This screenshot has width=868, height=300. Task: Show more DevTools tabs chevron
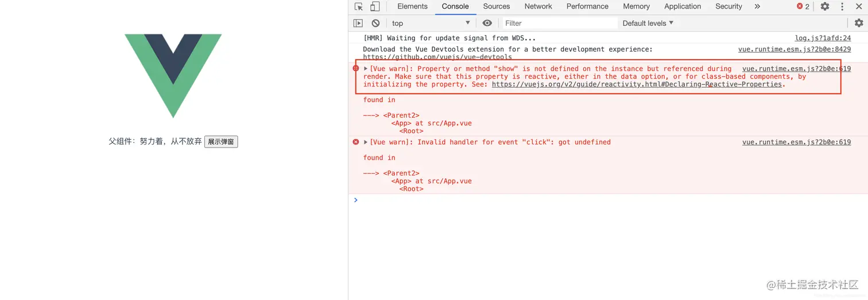pyautogui.click(x=757, y=6)
